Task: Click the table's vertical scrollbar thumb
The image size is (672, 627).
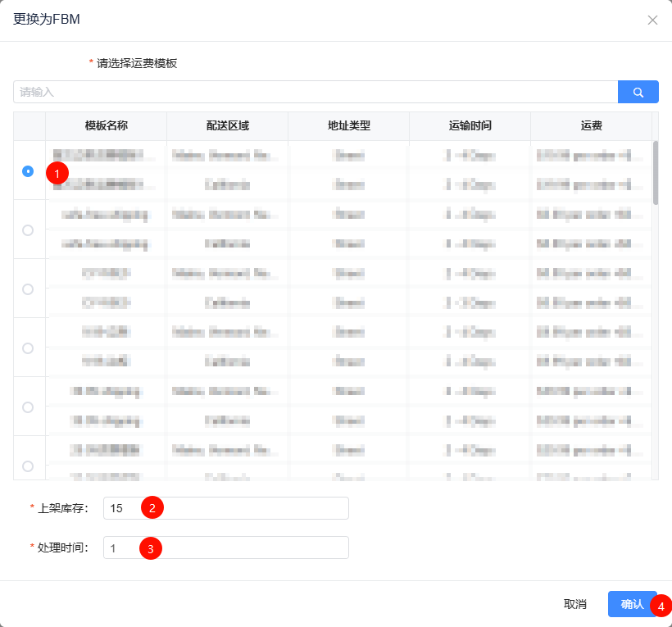Action: [x=655, y=172]
